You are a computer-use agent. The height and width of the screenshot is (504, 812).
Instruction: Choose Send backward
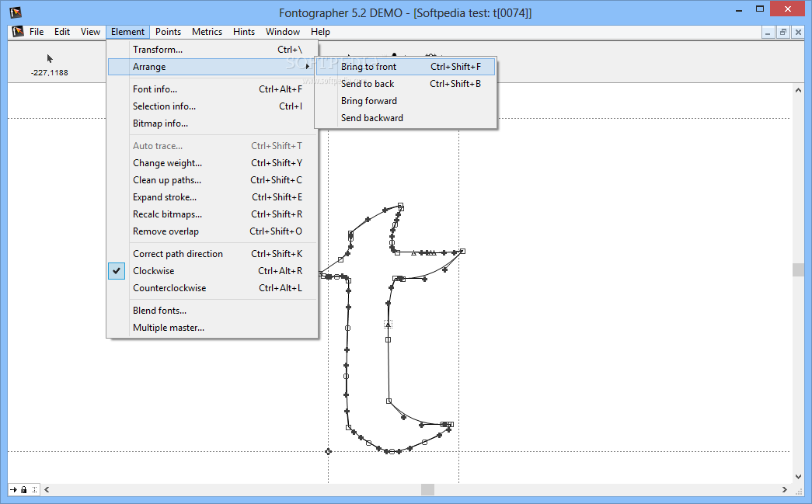coord(406,118)
